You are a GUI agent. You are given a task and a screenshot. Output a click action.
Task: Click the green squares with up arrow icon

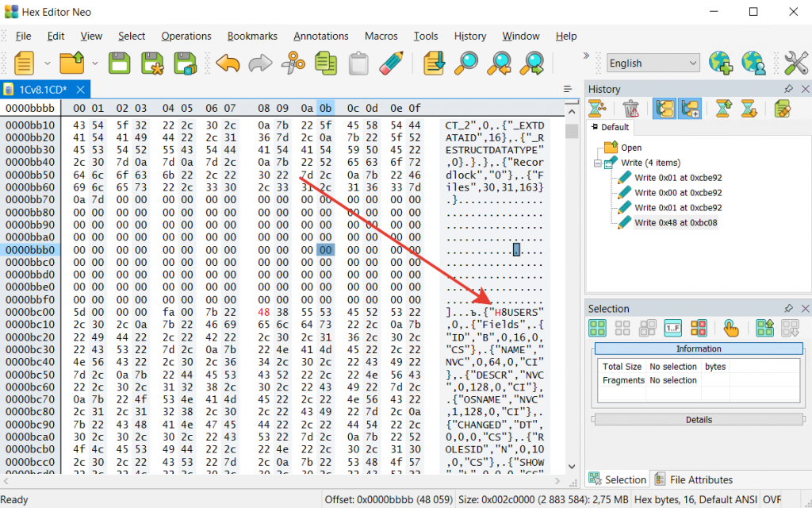[765, 328]
